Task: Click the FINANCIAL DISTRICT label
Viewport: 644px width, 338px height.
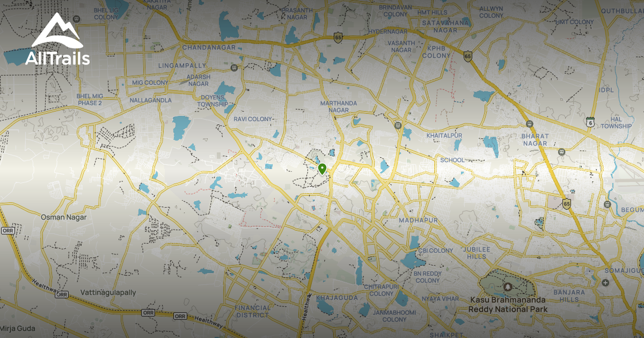Action: click(x=253, y=311)
